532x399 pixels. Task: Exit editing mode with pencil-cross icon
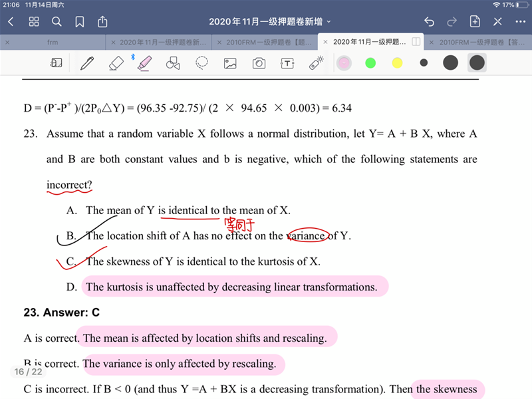click(497, 22)
